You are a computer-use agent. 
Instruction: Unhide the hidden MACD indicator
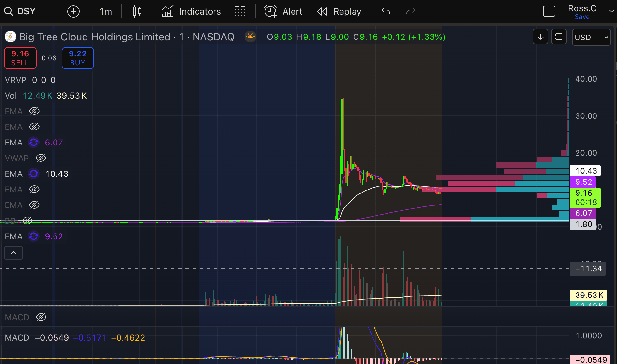click(x=41, y=317)
